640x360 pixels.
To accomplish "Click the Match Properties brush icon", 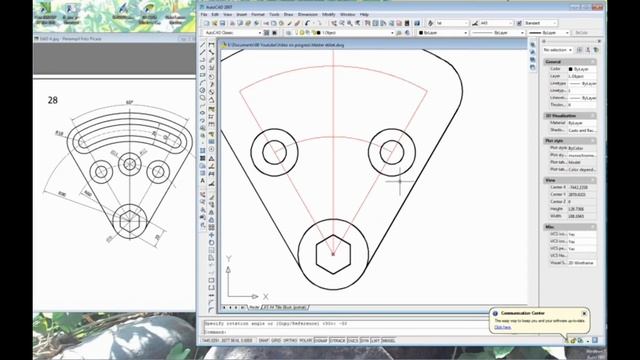I will [x=289, y=23].
